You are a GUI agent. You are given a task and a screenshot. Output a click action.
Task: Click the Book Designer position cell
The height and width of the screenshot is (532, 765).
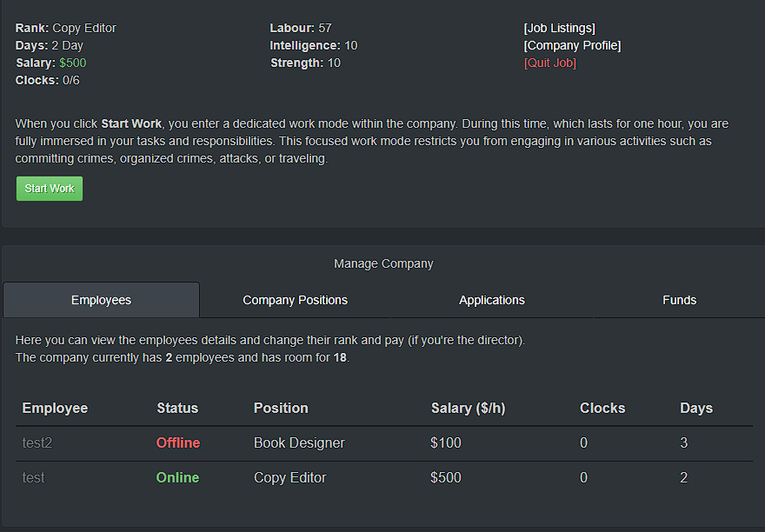(x=299, y=442)
